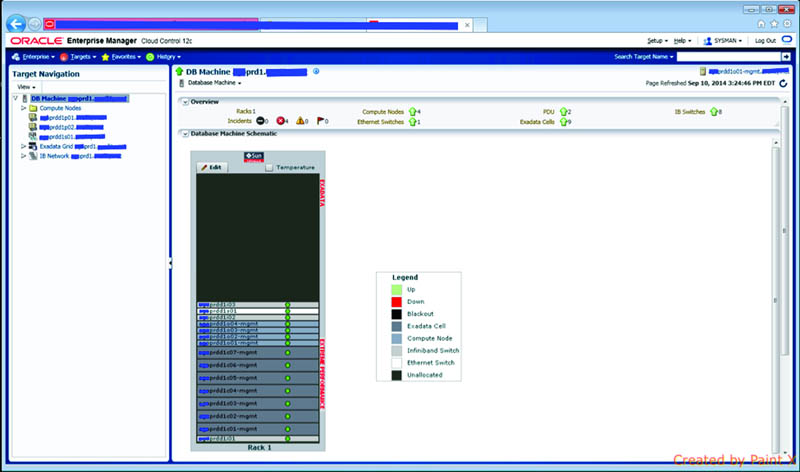The height and width of the screenshot is (472, 800).
Task: Open the browser tools gear icon
Action: (x=787, y=24)
